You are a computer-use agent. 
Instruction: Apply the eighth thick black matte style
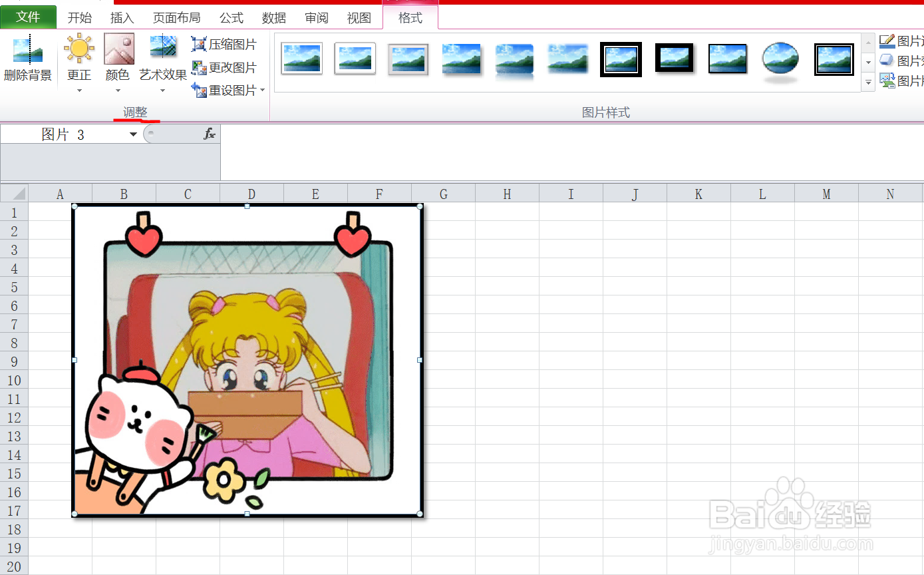(x=674, y=58)
